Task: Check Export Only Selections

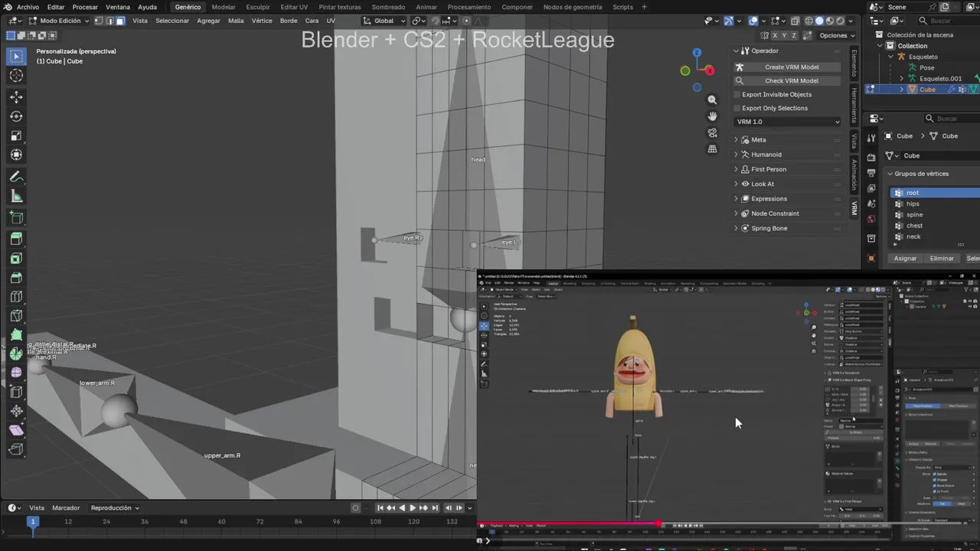Action: (737, 108)
